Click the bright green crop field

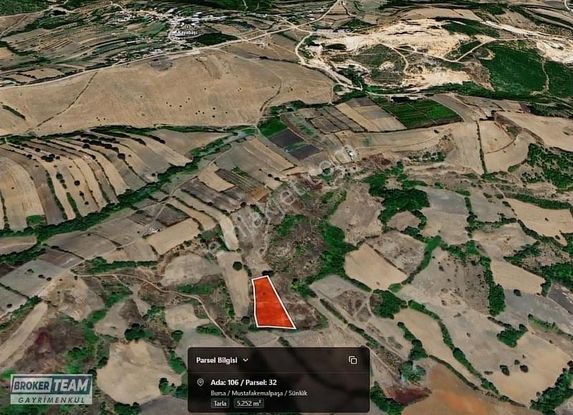(x=420, y=111)
